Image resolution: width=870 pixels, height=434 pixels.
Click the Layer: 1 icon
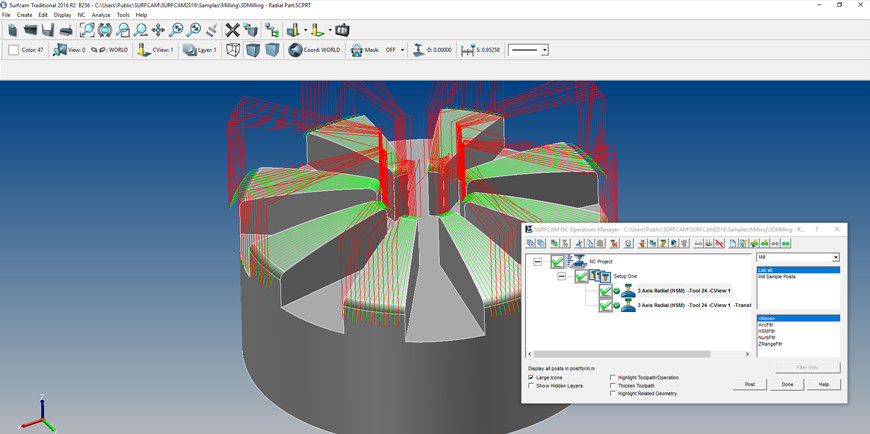coord(190,50)
